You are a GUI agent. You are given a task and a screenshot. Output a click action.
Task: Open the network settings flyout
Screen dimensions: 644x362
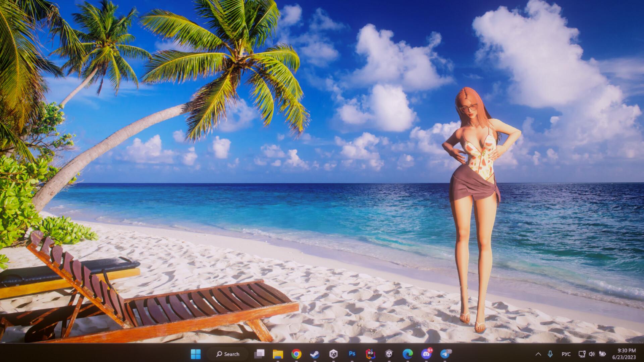pos(582,354)
